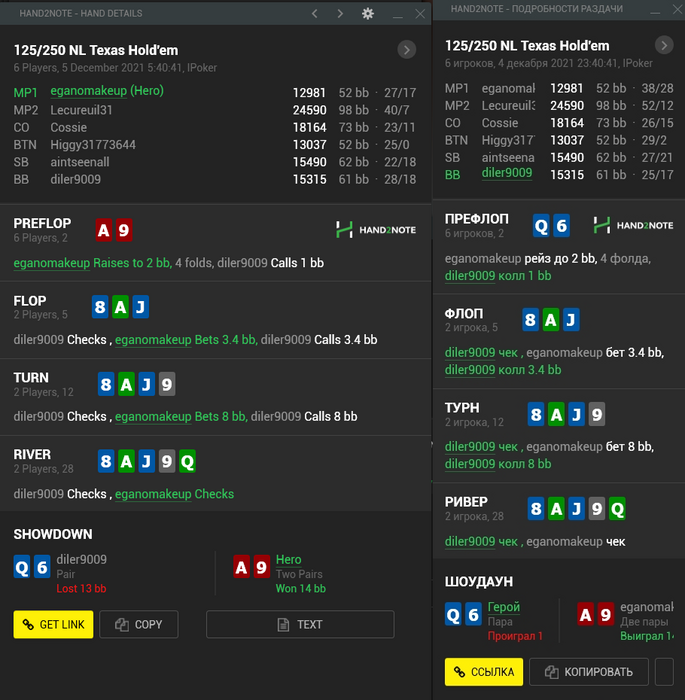The height and width of the screenshot is (700, 685).
Task: Open settings gear in Hand Details window
Action: point(368,14)
